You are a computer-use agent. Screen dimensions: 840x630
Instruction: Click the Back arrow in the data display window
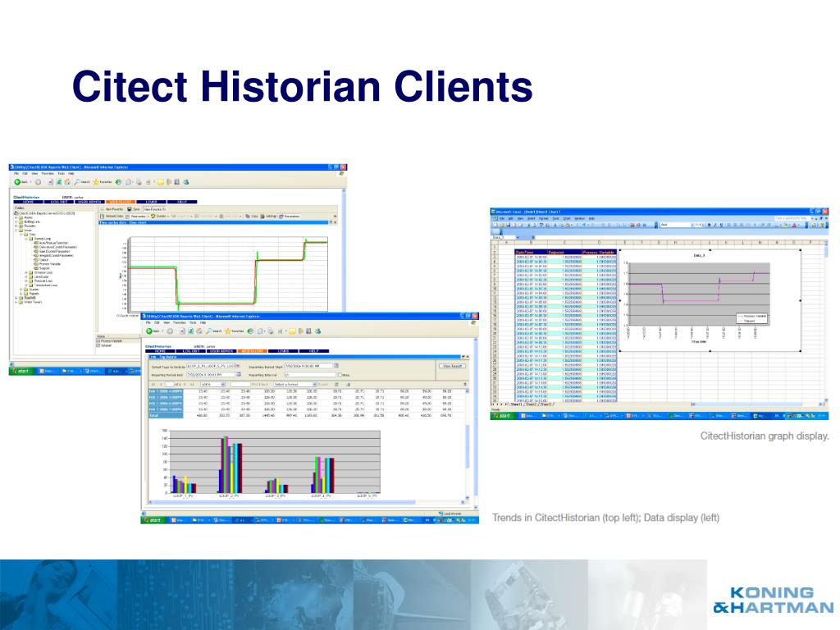pyautogui.click(x=149, y=331)
